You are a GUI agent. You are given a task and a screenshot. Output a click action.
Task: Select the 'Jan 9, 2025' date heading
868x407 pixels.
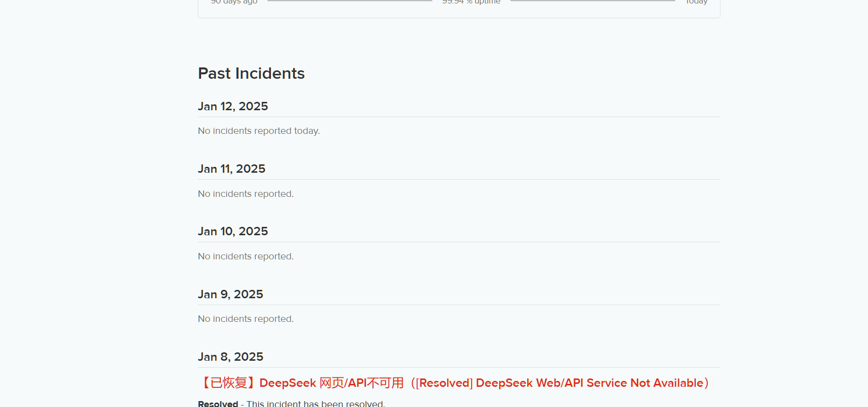point(231,294)
